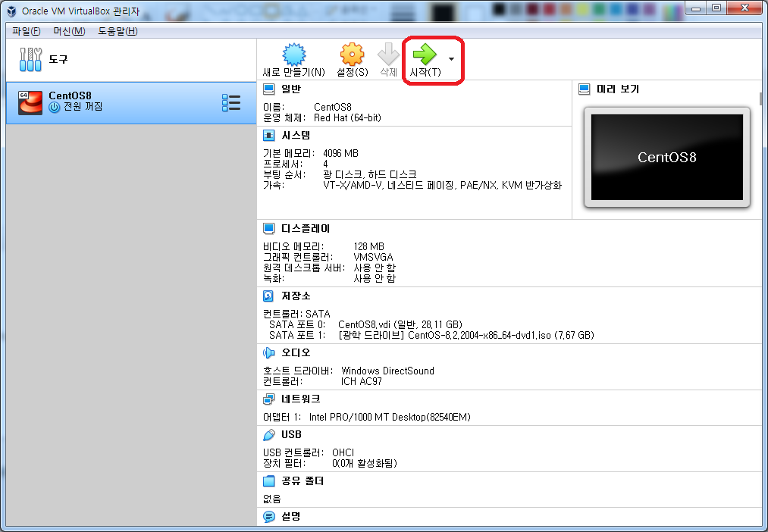768x532 pixels.
Task: Open Shared Folders (공유 폴더) heading link
Action: [302, 481]
